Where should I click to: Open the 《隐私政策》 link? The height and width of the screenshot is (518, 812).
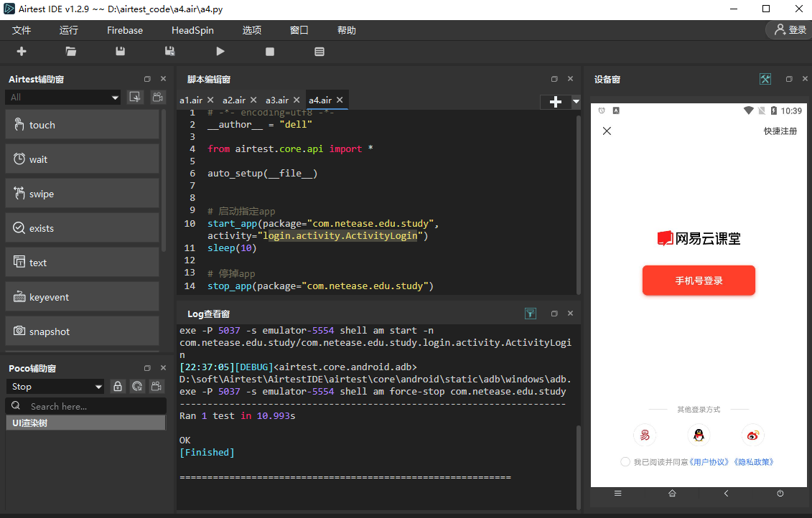pos(753,461)
